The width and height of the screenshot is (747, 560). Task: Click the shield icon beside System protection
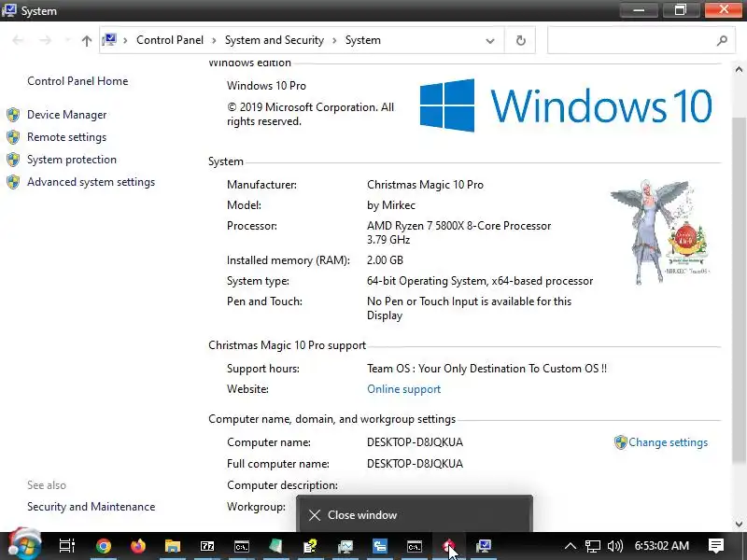click(13, 160)
